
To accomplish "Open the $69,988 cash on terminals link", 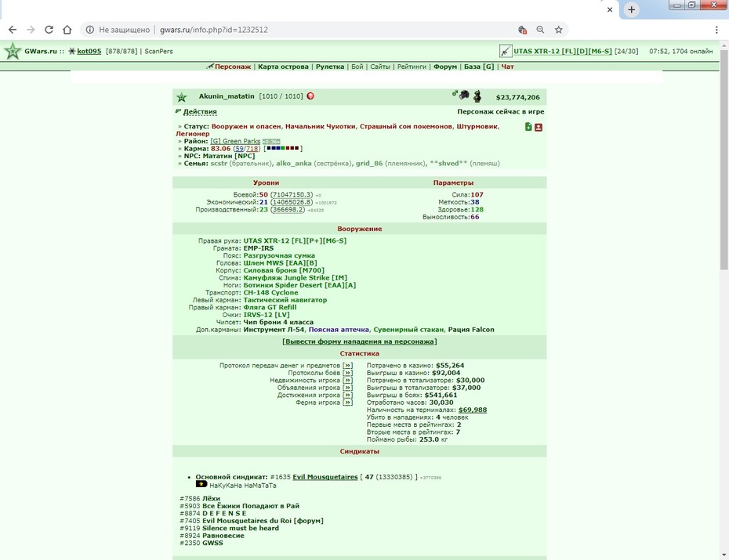I will click(x=473, y=410).
